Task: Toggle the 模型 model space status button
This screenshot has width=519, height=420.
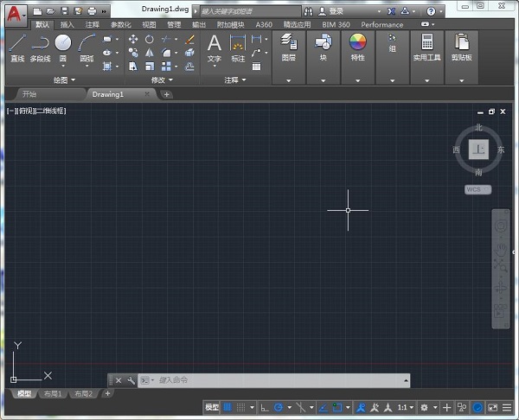Action: [212, 407]
